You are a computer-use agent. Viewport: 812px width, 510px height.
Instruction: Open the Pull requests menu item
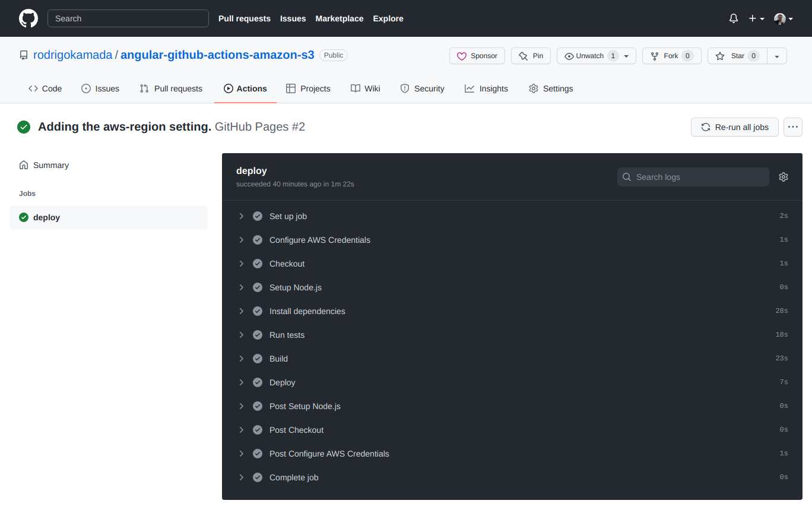tap(244, 18)
